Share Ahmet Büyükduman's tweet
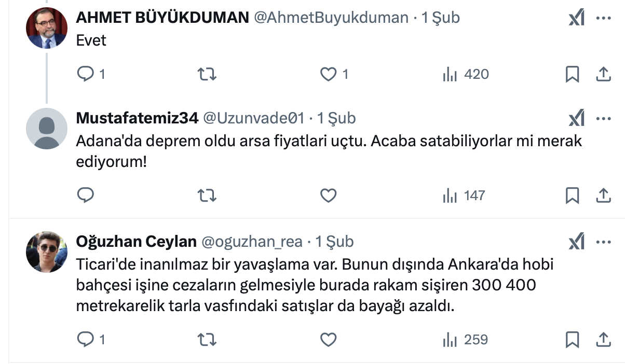This screenshot has width=625, height=364. [x=603, y=75]
